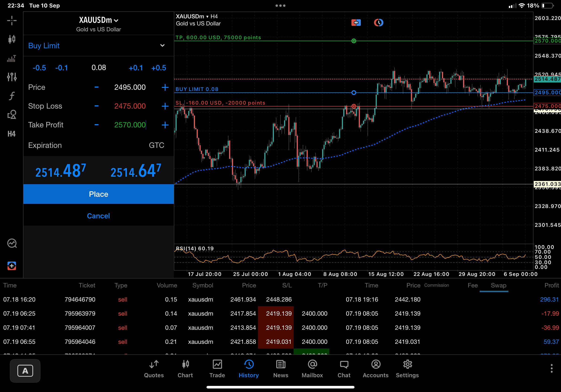Tap the ask price 2514.647

click(x=136, y=171)
